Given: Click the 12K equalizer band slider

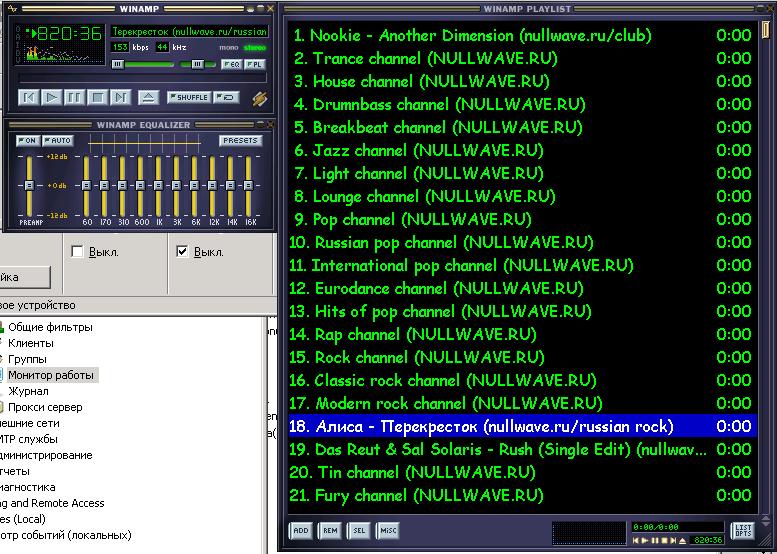Looking at the screenshot, I should [x=212, y=185].
